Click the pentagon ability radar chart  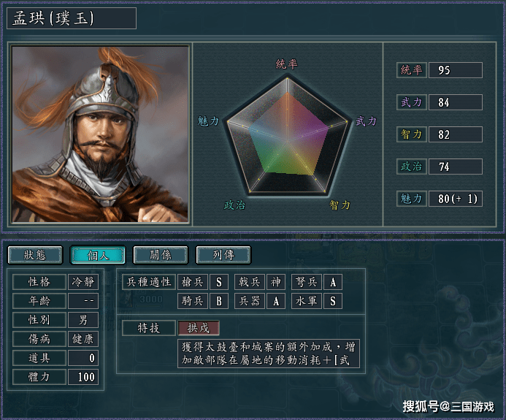click(287, 135)
